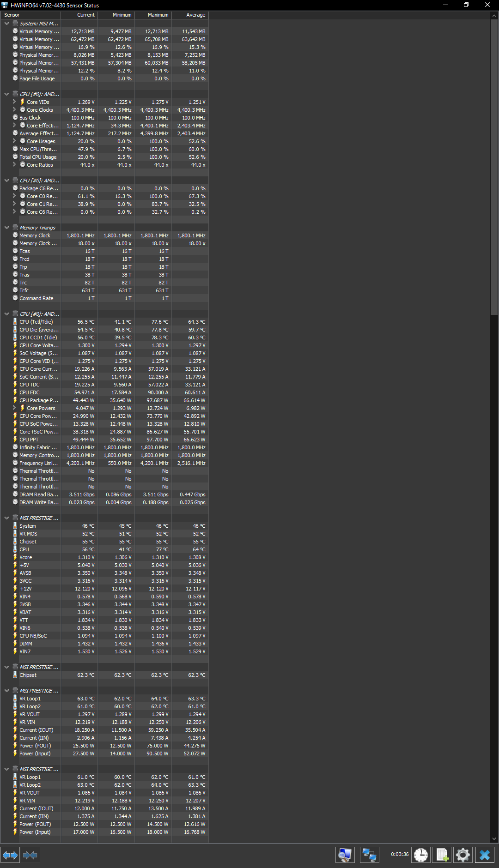The image size is (499, 868).
Task: Click the Average column header
Action: coord(190,15)
